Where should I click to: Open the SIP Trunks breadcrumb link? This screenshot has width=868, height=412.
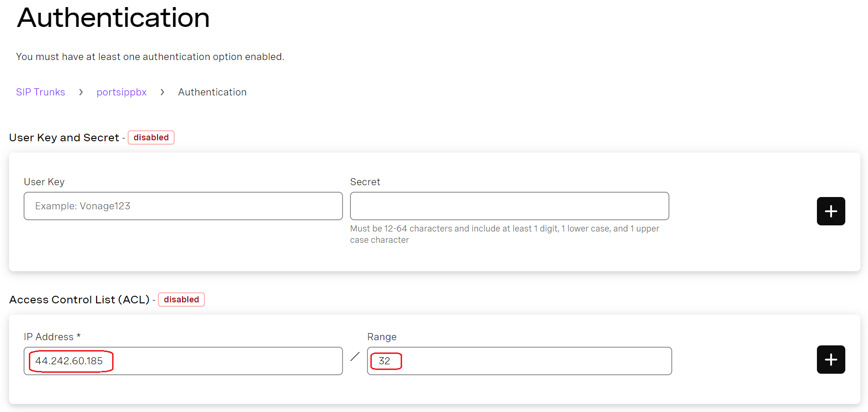(41, 92)
